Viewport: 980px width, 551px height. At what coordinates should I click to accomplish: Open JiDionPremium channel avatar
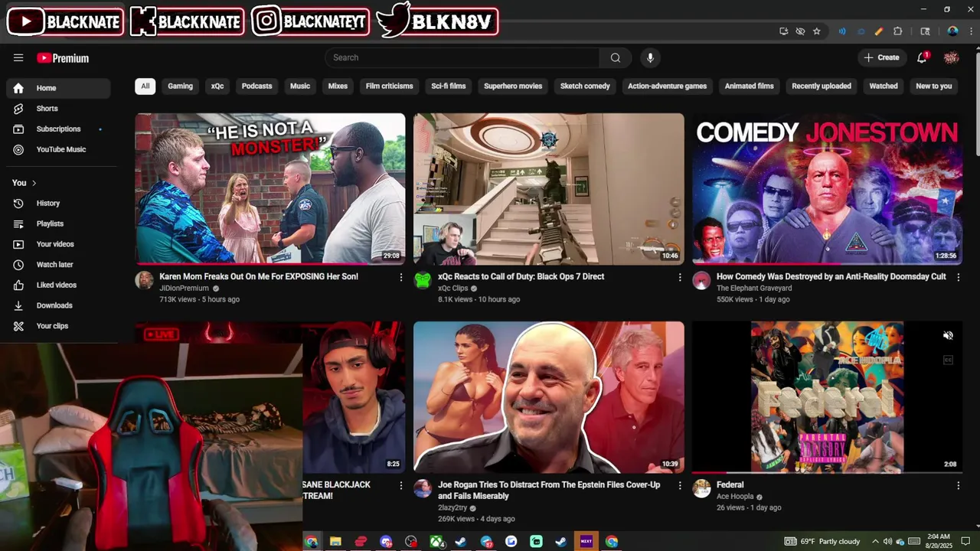(144, 280)
